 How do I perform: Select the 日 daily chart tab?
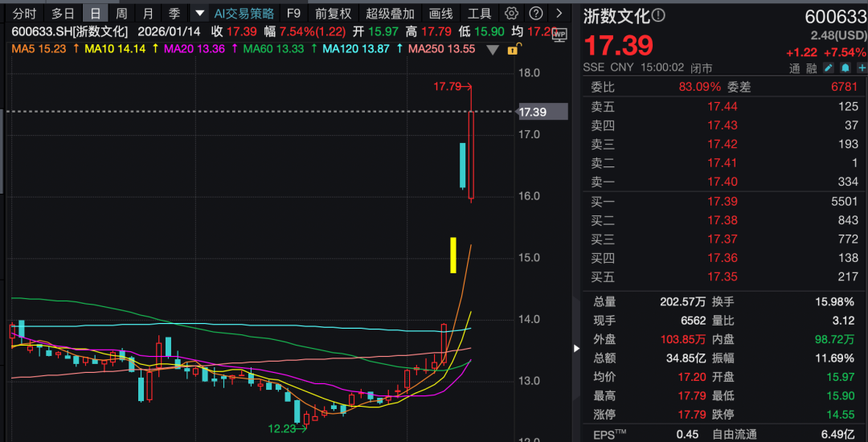(96, 14)
